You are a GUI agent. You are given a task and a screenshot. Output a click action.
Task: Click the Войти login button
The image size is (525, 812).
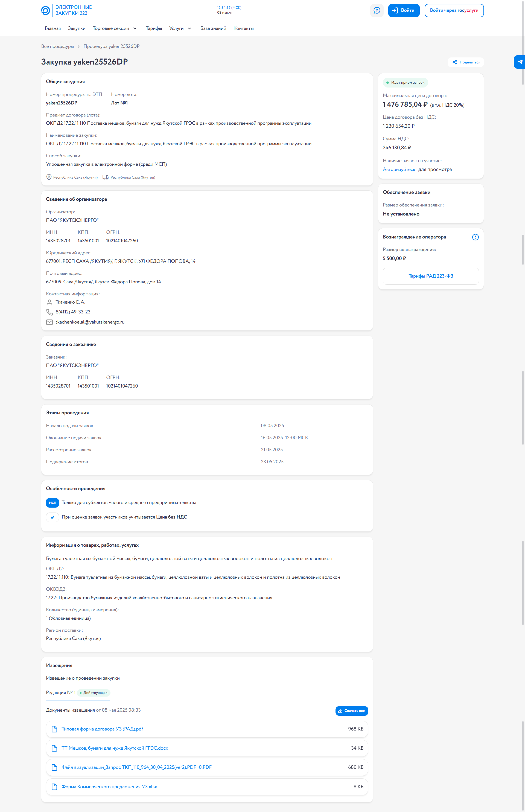404,10
